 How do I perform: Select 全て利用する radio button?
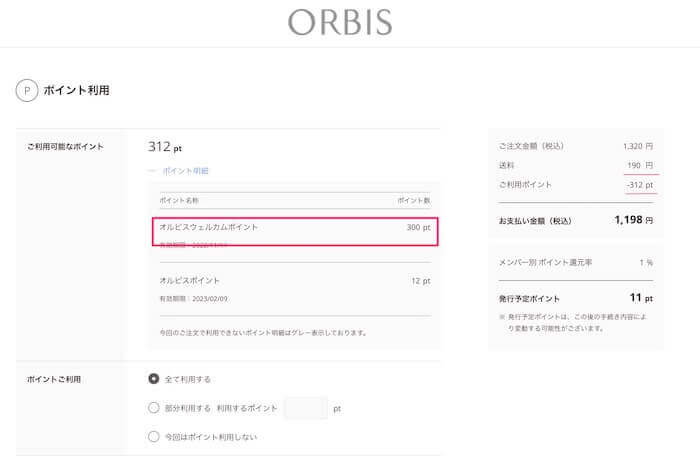click(154, 379)
